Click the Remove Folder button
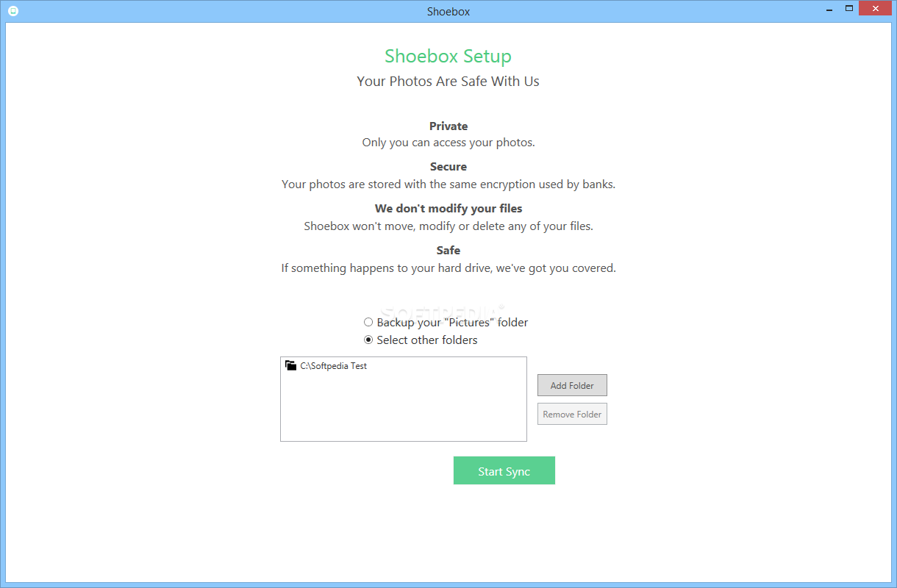 [x=572, y=414]
